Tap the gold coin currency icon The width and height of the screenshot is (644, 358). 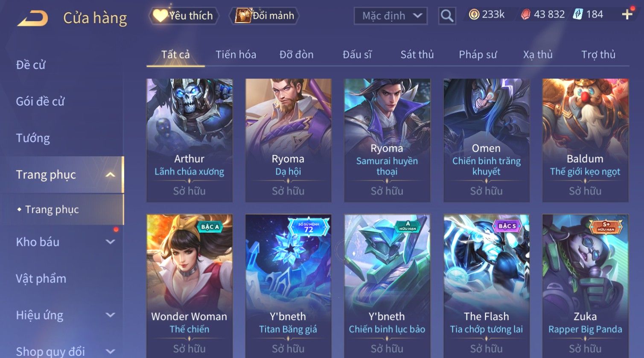point(474,15)
